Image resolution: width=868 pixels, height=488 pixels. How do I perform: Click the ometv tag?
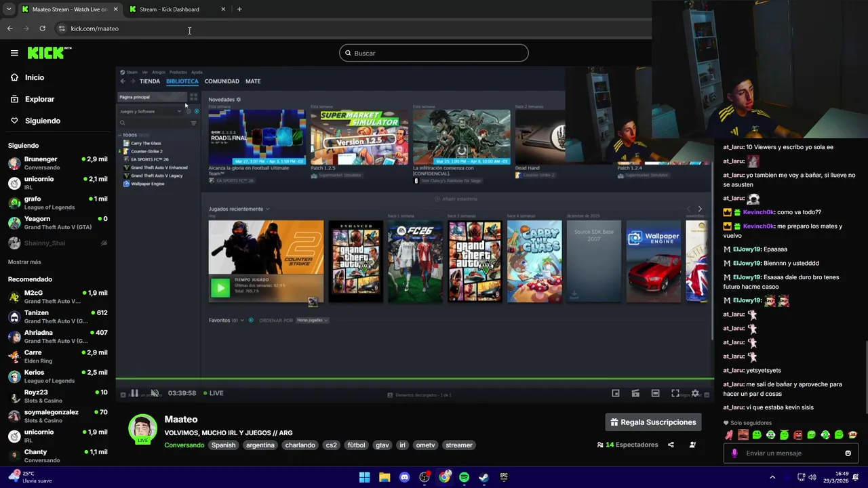[425, 445]
